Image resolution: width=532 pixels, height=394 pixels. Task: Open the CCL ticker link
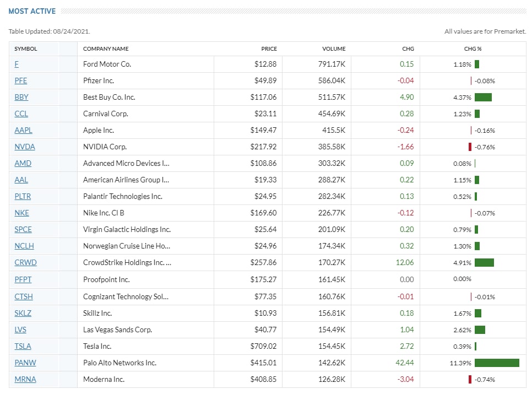tap(21, 114)
